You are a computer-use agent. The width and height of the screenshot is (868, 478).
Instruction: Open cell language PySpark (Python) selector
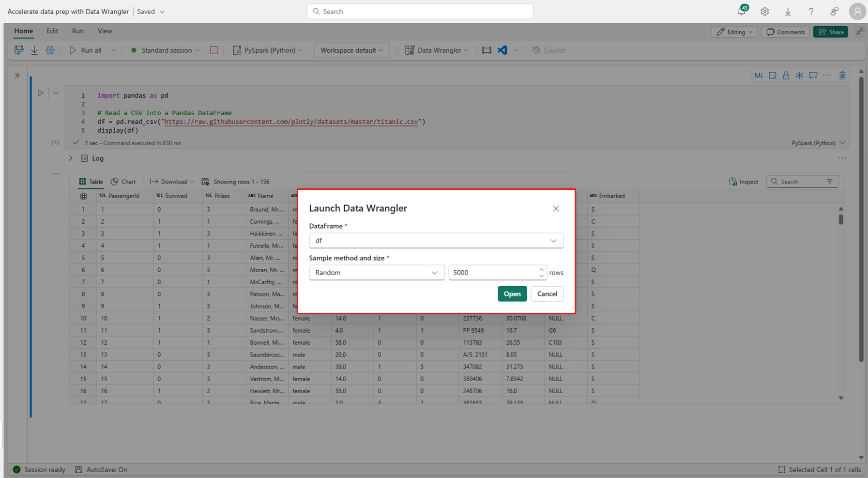[819, 143]
